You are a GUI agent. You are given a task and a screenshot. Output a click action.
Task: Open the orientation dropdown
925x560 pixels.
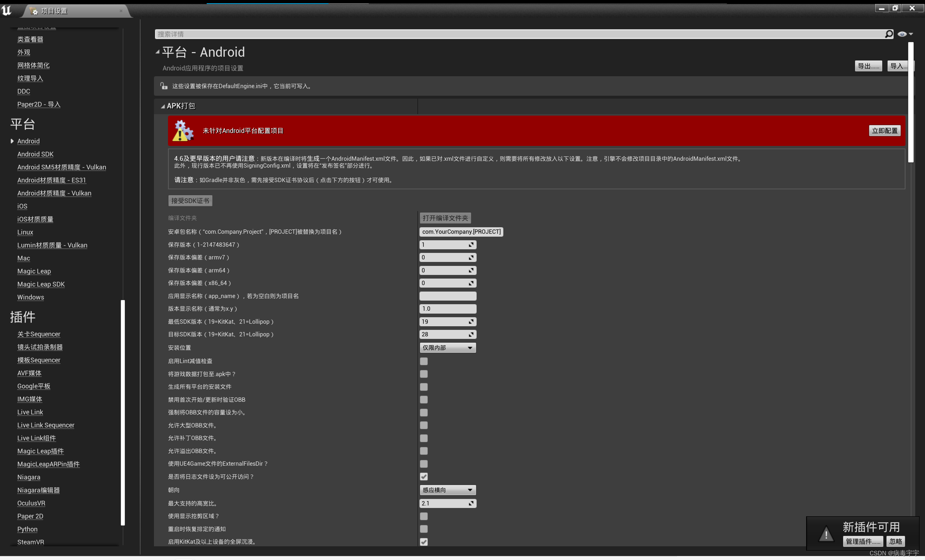coord(447,490)
